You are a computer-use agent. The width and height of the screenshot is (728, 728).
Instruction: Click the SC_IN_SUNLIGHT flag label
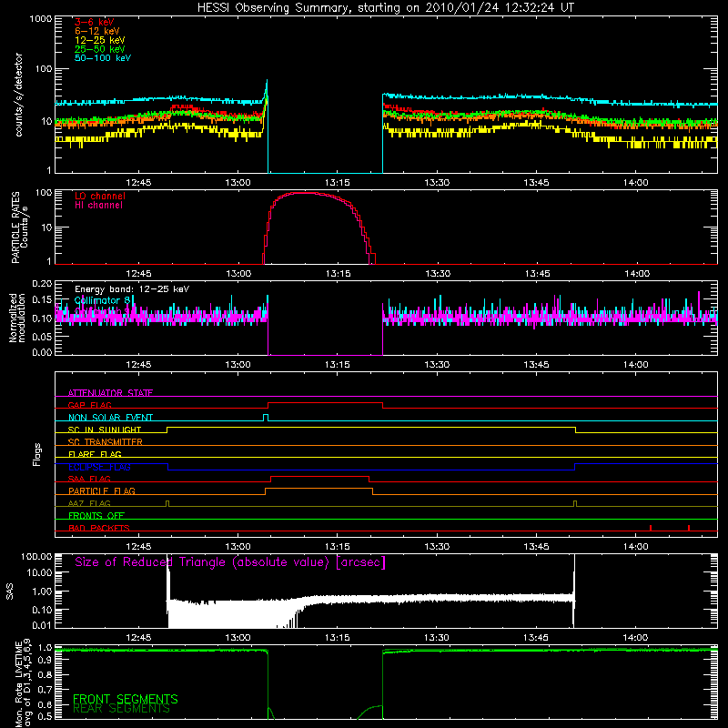click(x=105, y=430)
